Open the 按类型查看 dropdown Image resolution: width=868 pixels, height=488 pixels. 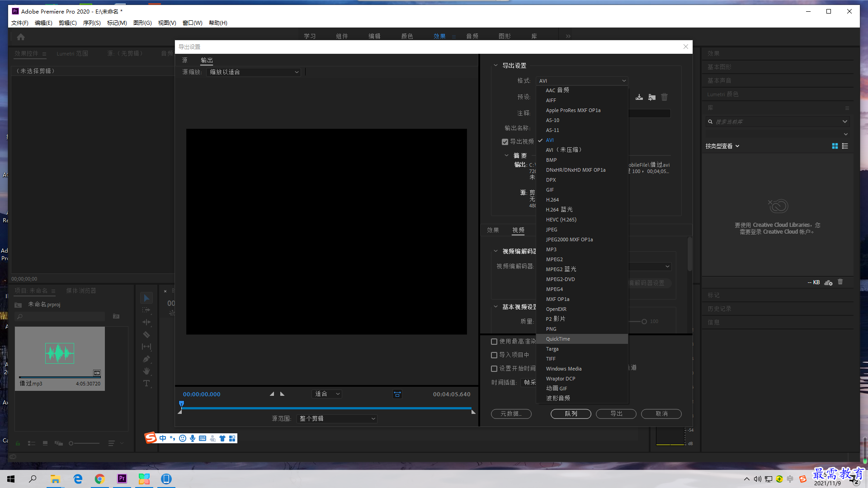(x=722, y=146)
